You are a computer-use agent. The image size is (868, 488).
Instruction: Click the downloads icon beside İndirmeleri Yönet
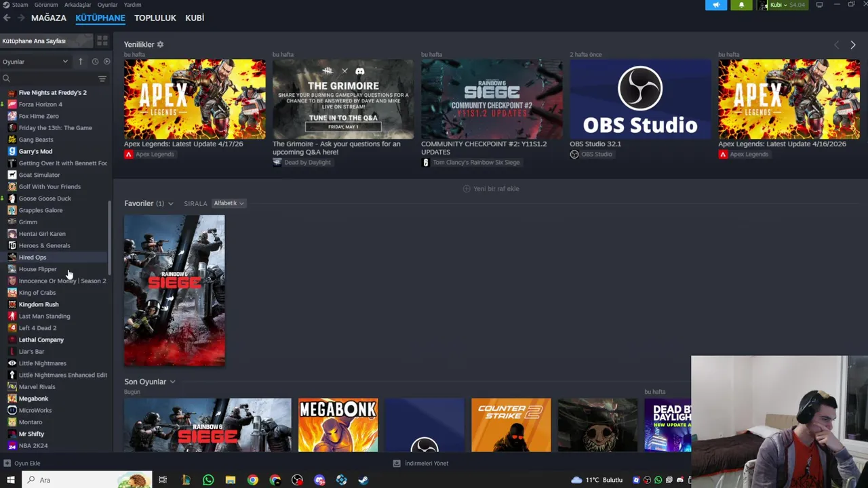[397, 464]
